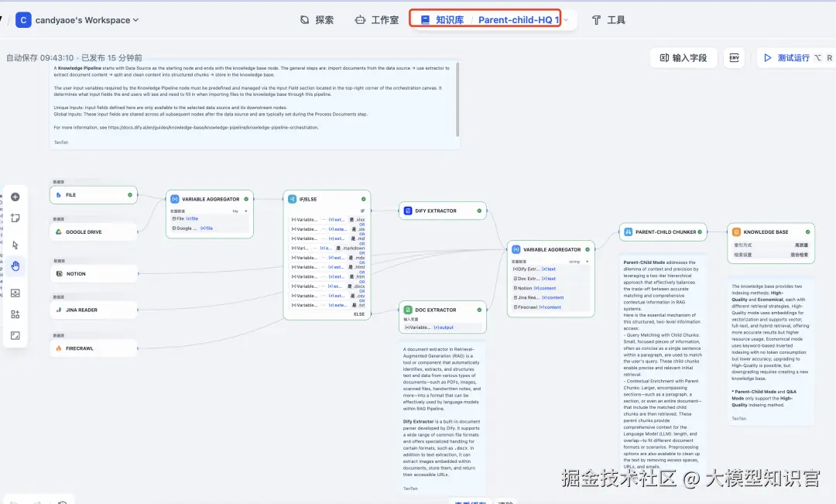Screen dimensions: 836x504
Task: Click the Jina Rea... content variable row
Action: (551, 297)
